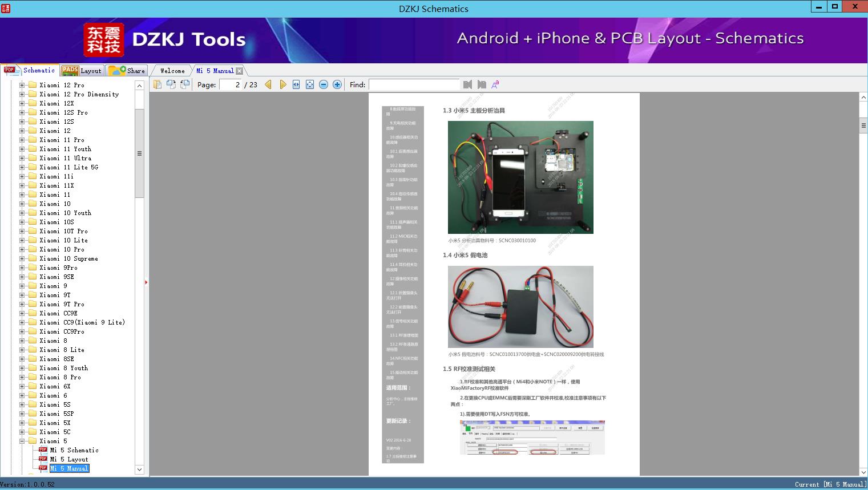
Task: Select Xiaomi 5X folder
Action: [x=55, y=423]
